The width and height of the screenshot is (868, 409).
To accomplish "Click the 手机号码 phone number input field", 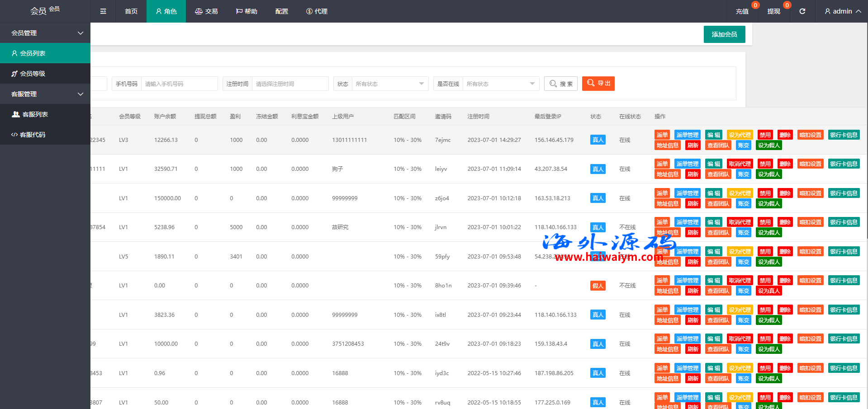I will (x=179, y=84).
